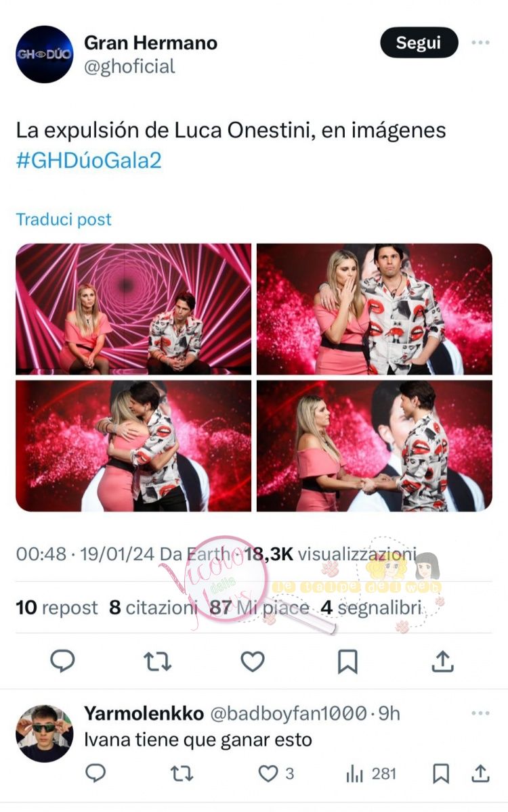
Task: Translate post via Traduci post
Action: click(x=64, y=219)
